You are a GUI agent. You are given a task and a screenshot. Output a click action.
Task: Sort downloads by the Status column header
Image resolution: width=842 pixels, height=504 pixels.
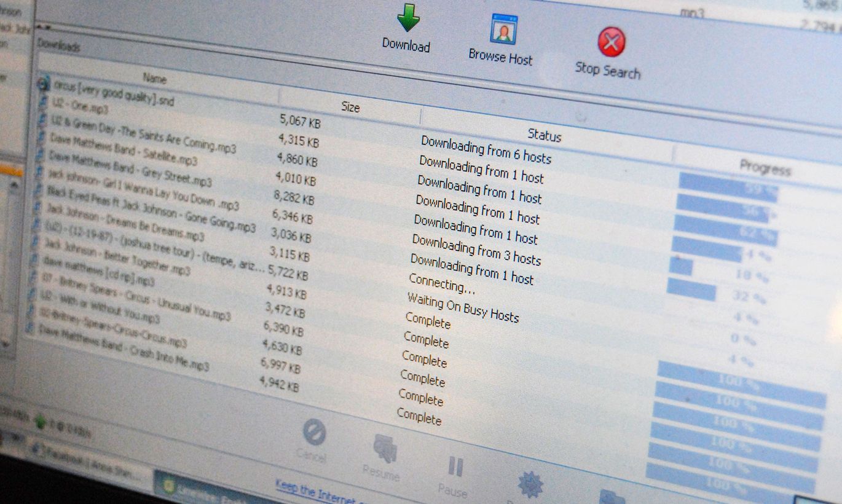click(545, 135)
